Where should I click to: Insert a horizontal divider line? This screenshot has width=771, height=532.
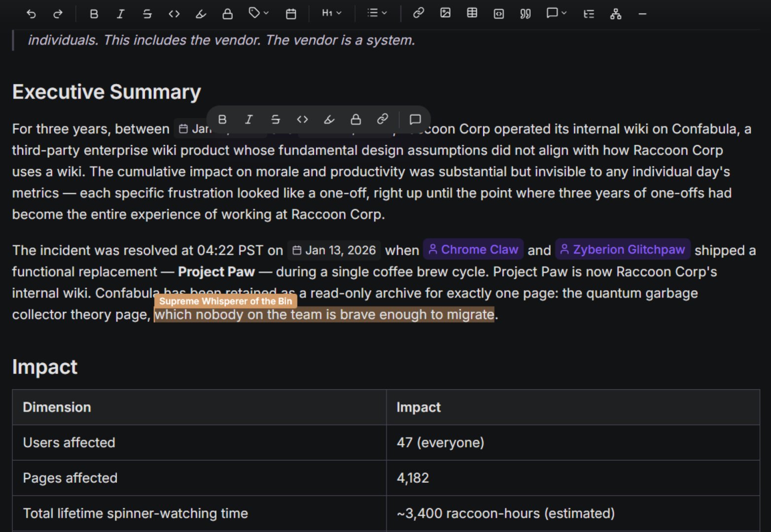[642, 13]
